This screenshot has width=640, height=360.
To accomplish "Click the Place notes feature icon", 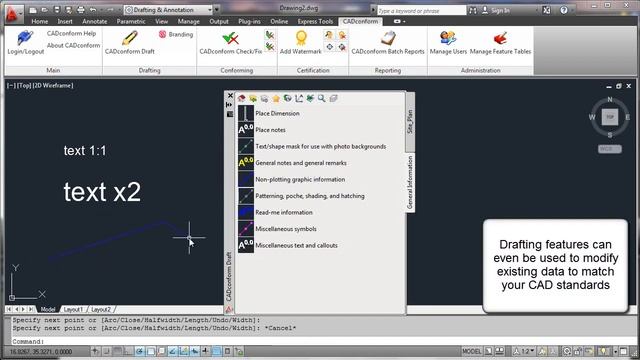I will click(x=246, y=130).
